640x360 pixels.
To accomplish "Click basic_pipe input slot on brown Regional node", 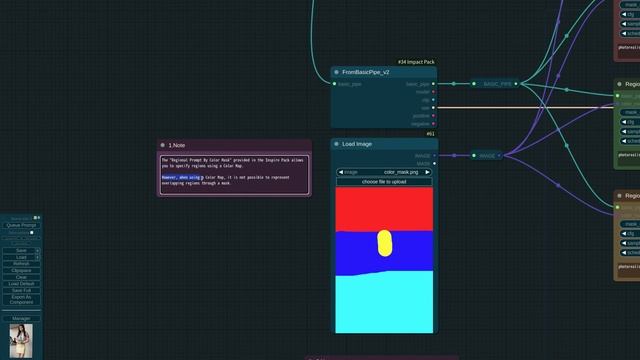I will coord(618,208).
